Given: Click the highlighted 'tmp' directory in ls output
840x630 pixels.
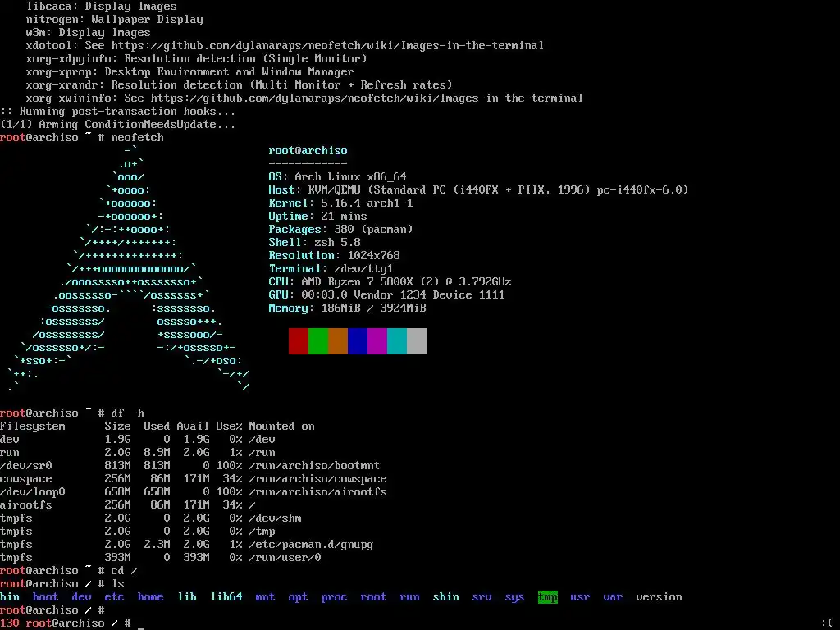Looking at the screenshot, I should pyautogui.click(x=547, y=597).
